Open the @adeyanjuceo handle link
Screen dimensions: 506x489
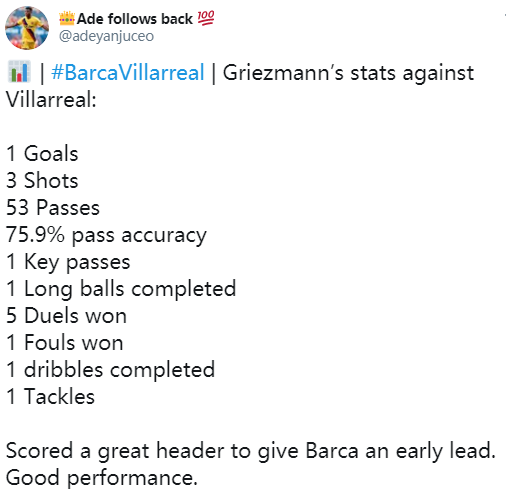point(106,36)
